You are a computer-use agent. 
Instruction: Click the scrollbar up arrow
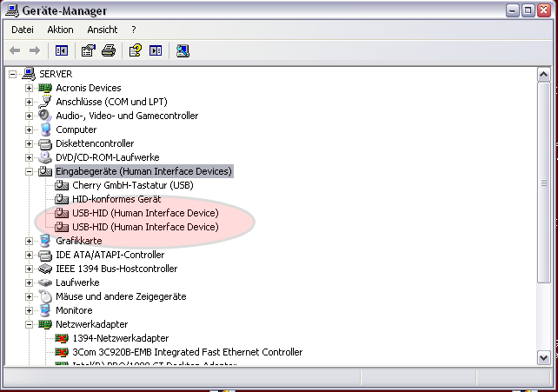(x=544, y=75)
